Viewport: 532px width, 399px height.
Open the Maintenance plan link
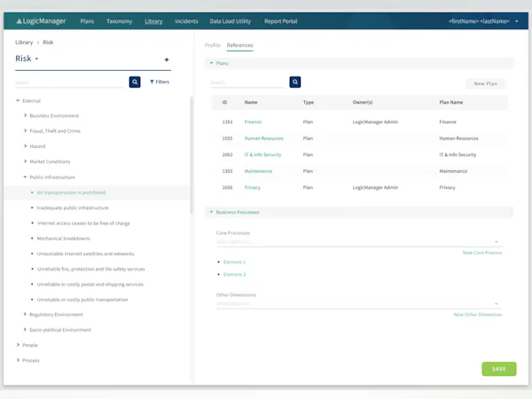click(x=258, y=171)
